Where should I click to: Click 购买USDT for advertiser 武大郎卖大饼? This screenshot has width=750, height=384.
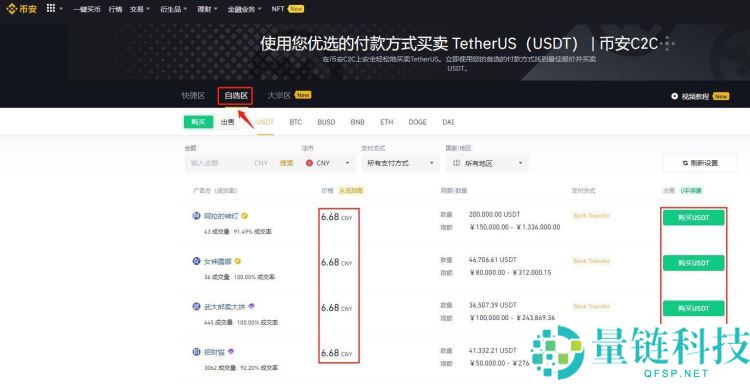pyautogui.click(x=694, y=308)
